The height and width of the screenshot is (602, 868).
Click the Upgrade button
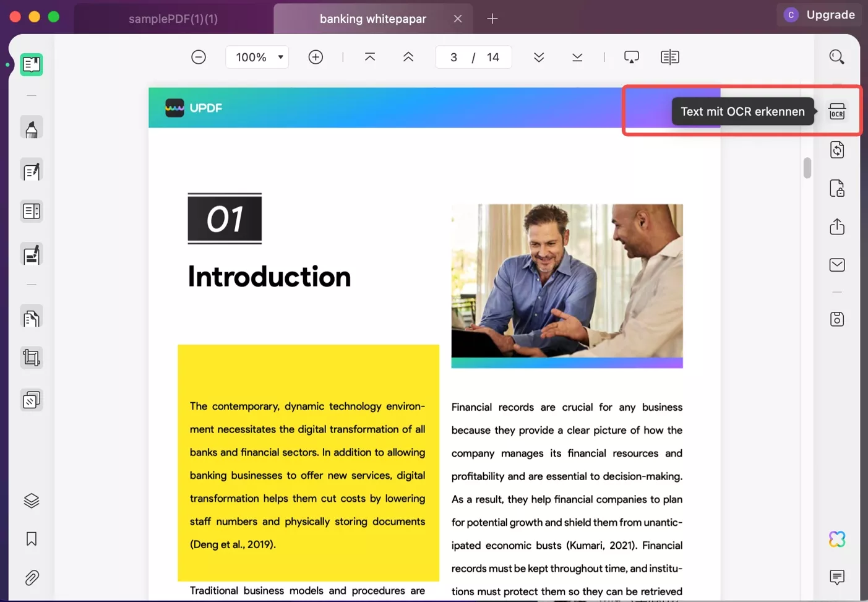[x=830, y=14]
